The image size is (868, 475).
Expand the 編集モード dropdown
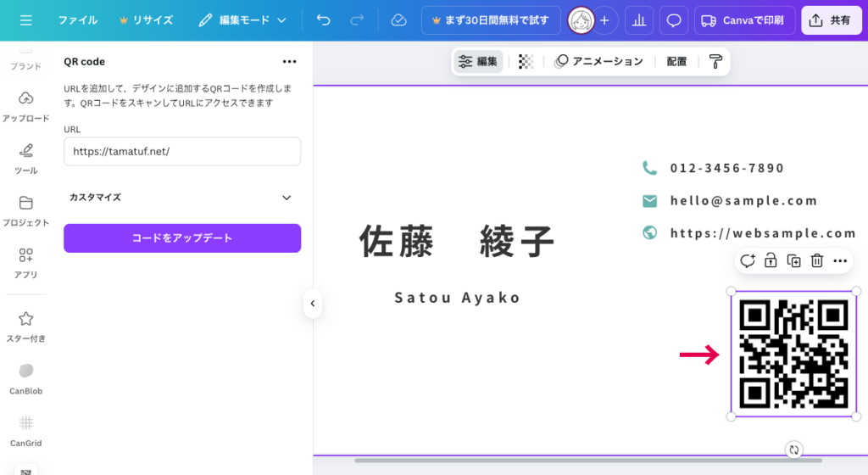242,20
